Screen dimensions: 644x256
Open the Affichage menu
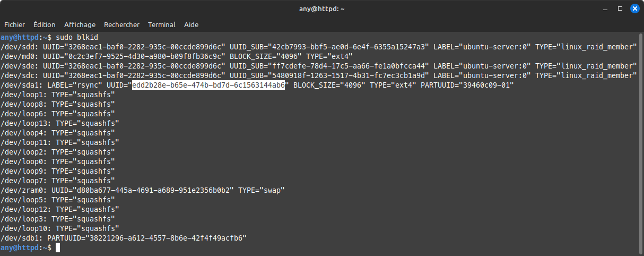click(x=80, y=24)
